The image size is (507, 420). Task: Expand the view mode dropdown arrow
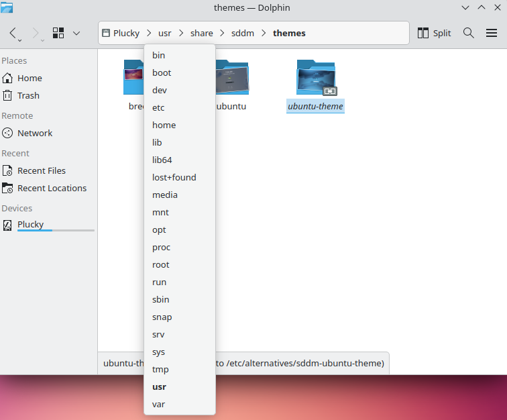pos(76,33)
